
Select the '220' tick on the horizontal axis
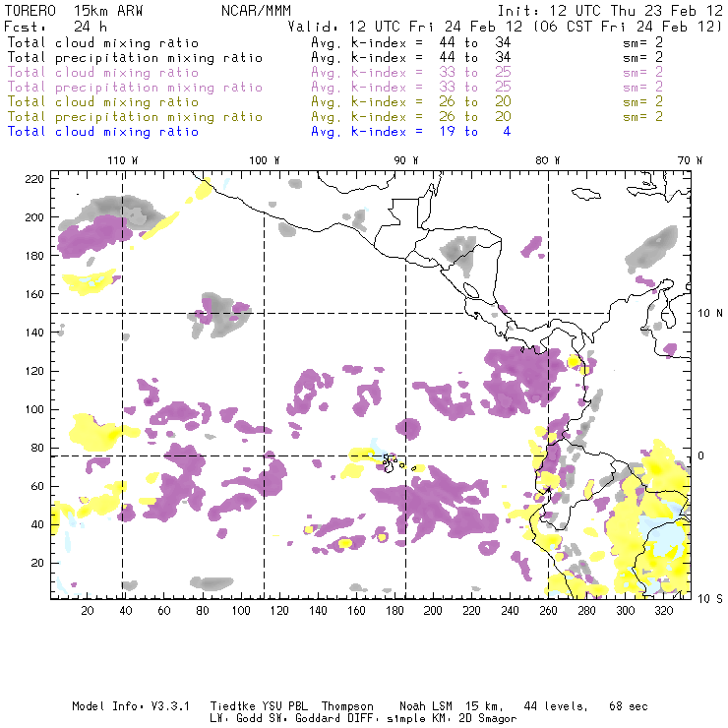pyautogui.click(x=471, y=611)
